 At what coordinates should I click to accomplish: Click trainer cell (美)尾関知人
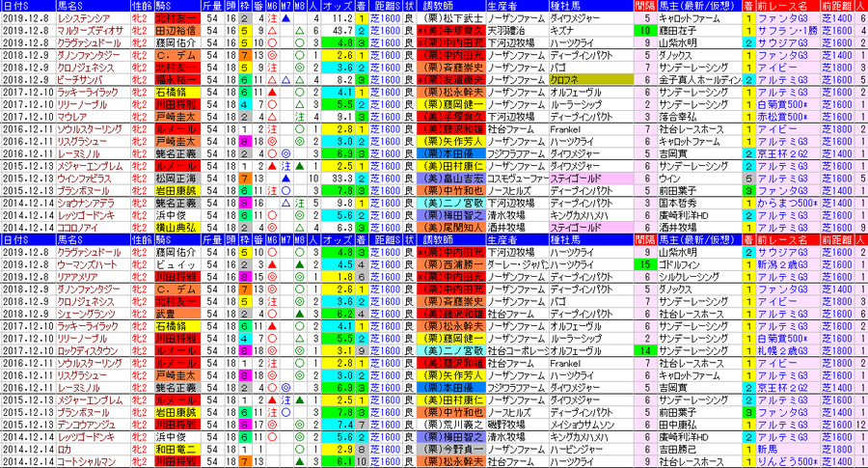click(x=450, y=228)
